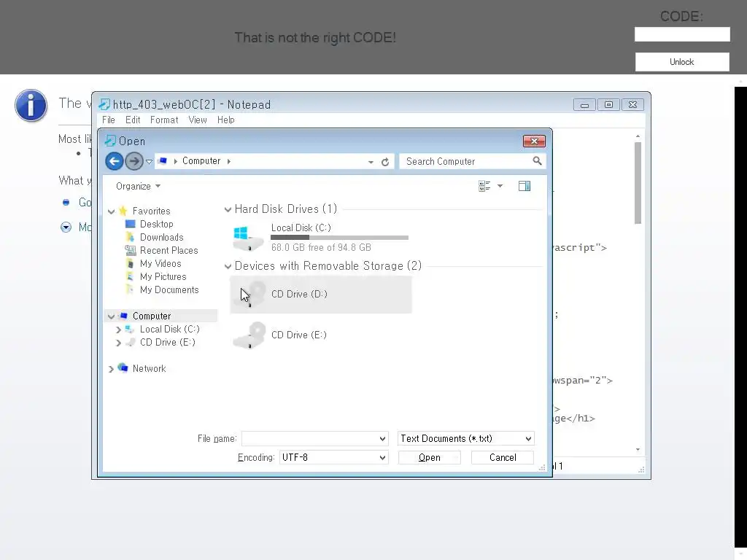Viewport: 747px width, 560px height.
Task: Click the Computer breadcrumb in address bar
Action: point(201,161)
